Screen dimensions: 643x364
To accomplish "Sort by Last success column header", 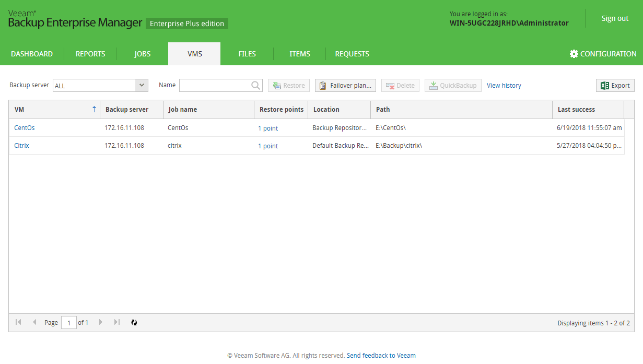I will click(x=576, y=110).
